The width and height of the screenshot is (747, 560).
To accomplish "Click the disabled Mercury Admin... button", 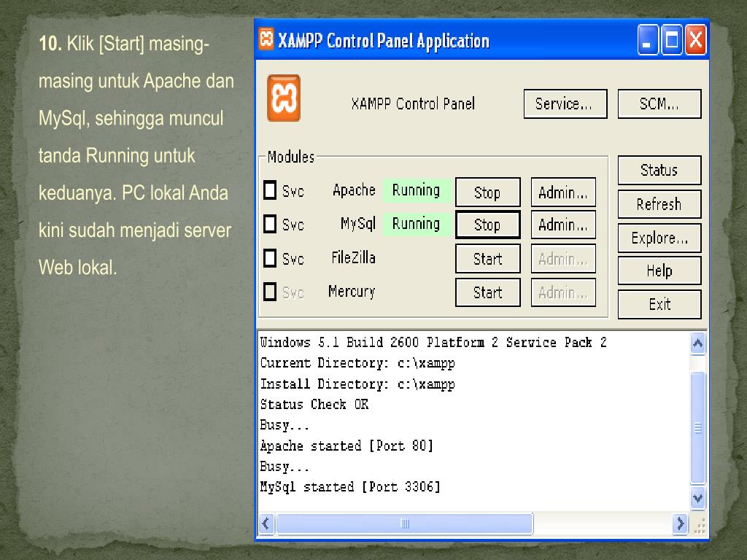I will [564, 292].
